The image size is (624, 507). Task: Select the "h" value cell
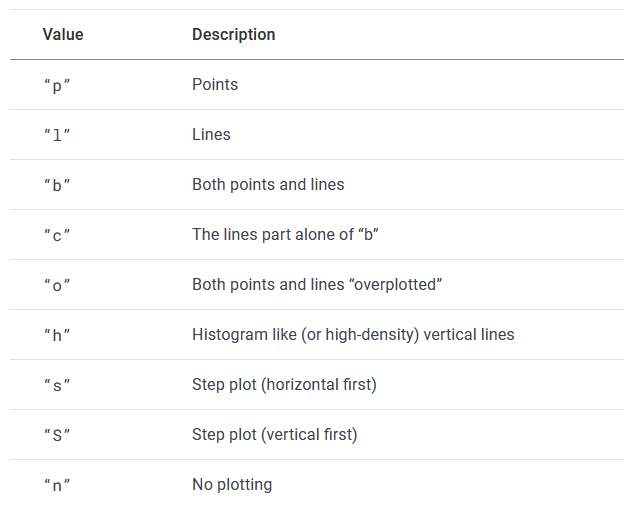(x=58, y=335)
